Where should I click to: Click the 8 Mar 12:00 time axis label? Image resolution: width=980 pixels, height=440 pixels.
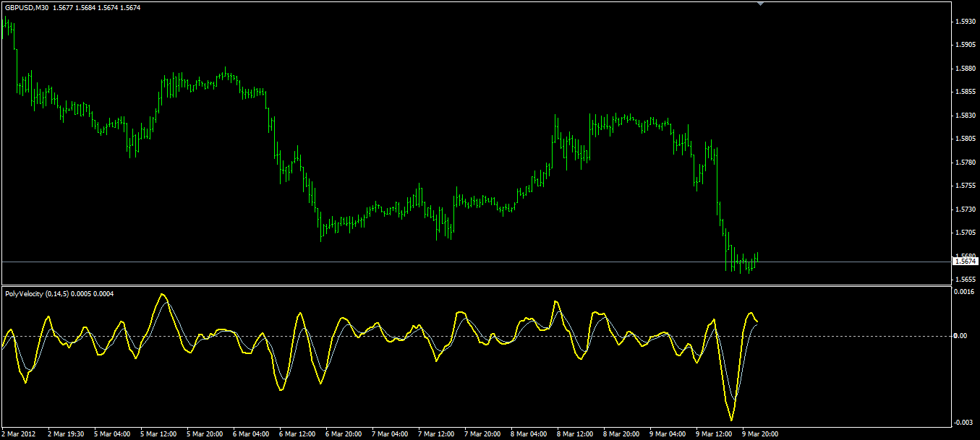tap(576, 434)
